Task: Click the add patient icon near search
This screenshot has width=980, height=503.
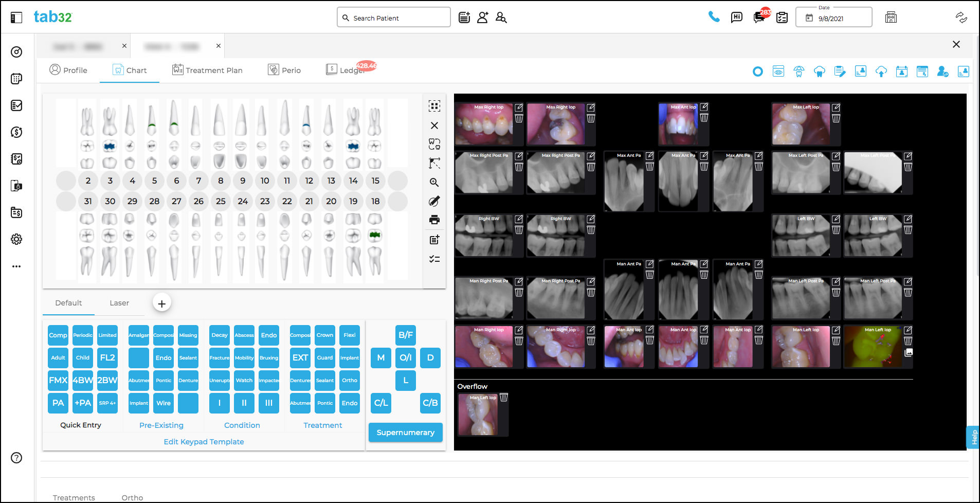Action: 483,17
